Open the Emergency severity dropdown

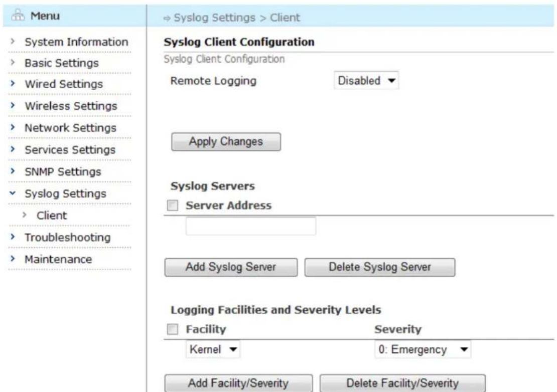click(x=423, y=349)
